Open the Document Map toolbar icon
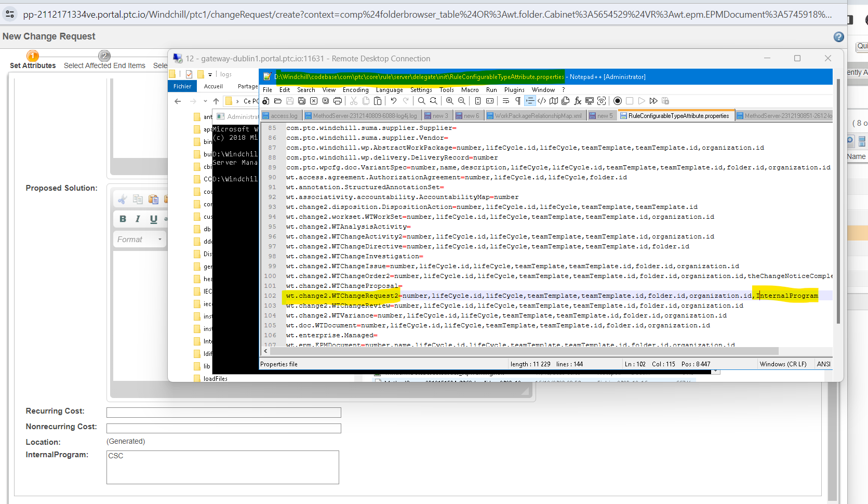 [553, 100]
